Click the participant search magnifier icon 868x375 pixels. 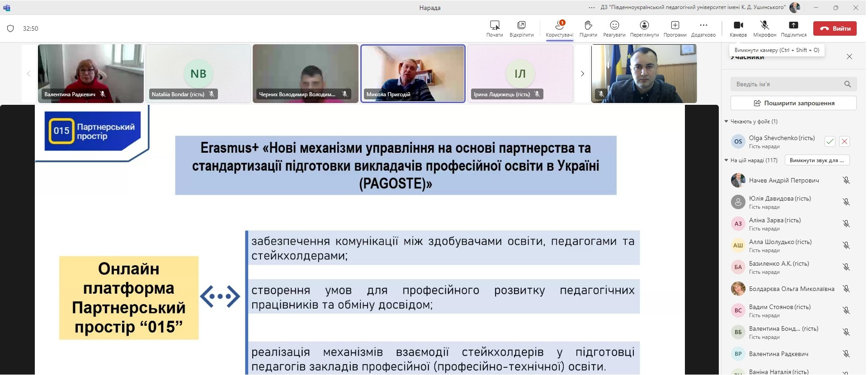tap(848, 84)
